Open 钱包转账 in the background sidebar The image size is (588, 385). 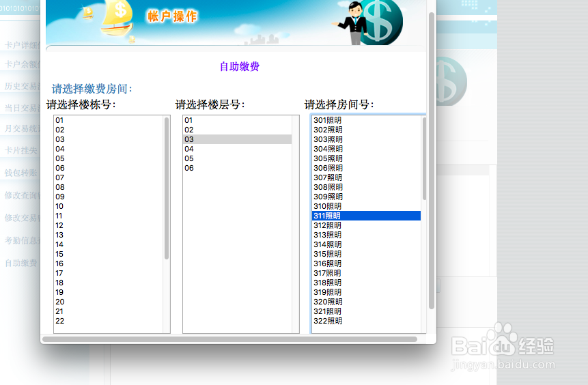[x=20, y=173]
